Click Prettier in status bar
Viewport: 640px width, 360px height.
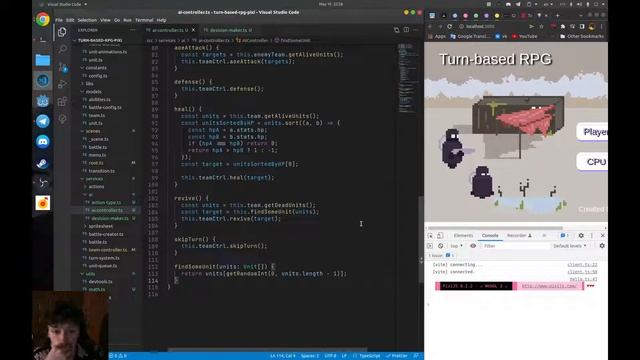pos(397,356)
